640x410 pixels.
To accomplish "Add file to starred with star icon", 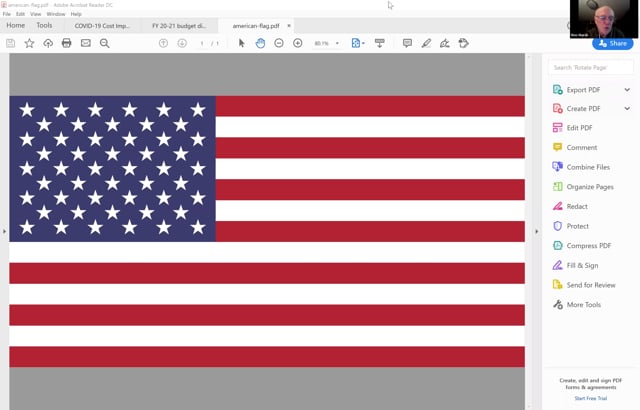I will [x=29, y=43].
